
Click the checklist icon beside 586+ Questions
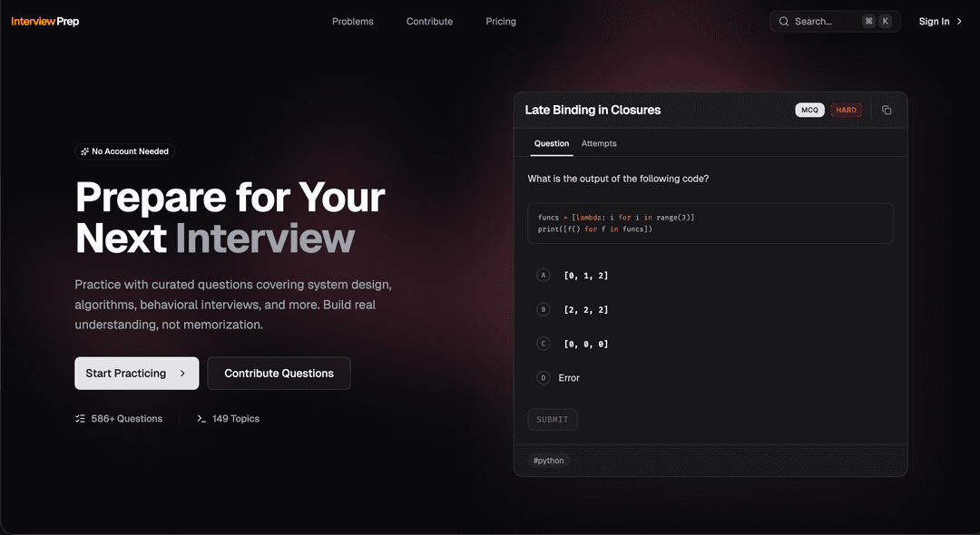pos(80,418)
